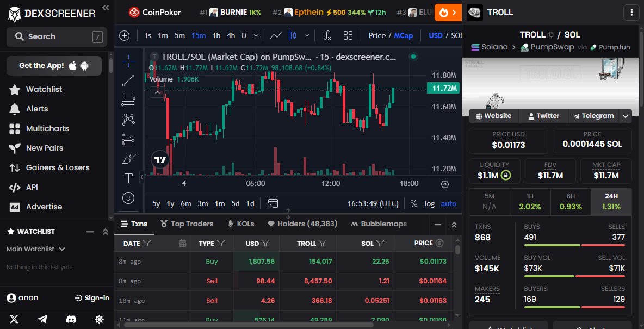Toggle theme with sun icon
The image size is (644, 329).
99,319
